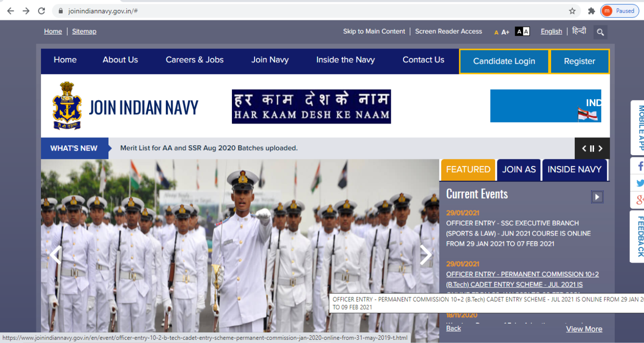
Task: Open the MOBILE APP side tab
Action: pos(637,128)
